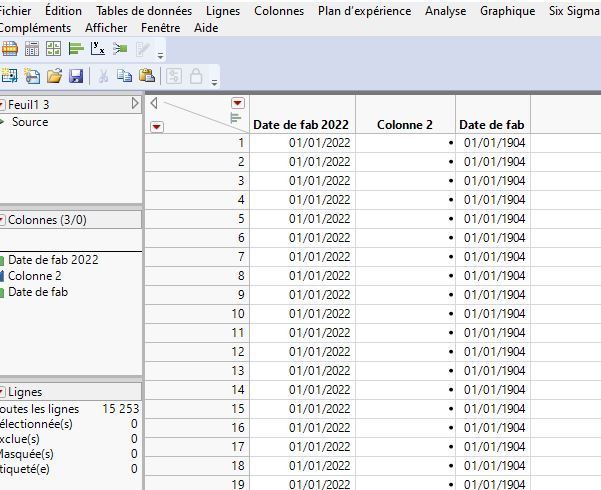
Task: Open overflow options of the analysis toolbar
Action: pyautogui.click(x=161, y=56)
